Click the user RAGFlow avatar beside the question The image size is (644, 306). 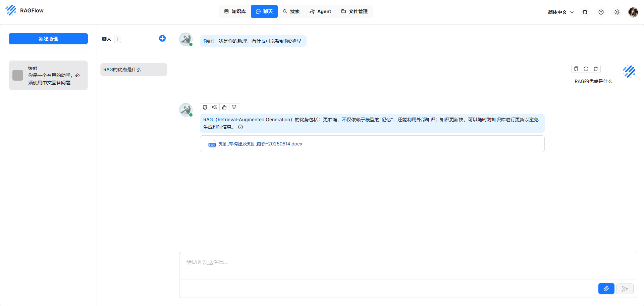(629, 72)
